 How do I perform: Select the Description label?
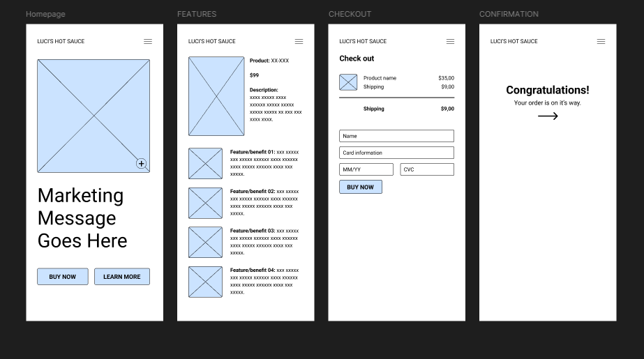[x=264, y=90]
